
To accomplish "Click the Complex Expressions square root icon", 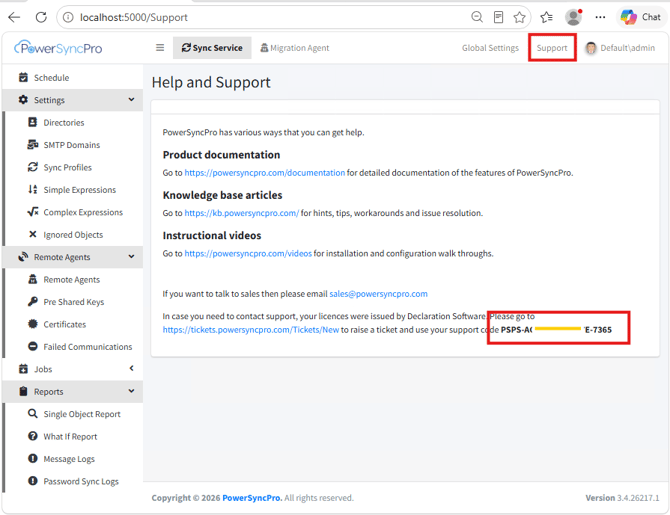I will [x=33, y=212].
